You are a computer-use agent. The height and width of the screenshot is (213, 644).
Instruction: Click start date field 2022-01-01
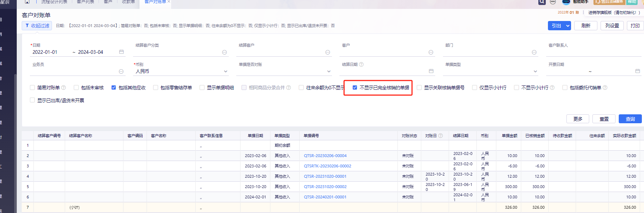(x=45, y=52)
